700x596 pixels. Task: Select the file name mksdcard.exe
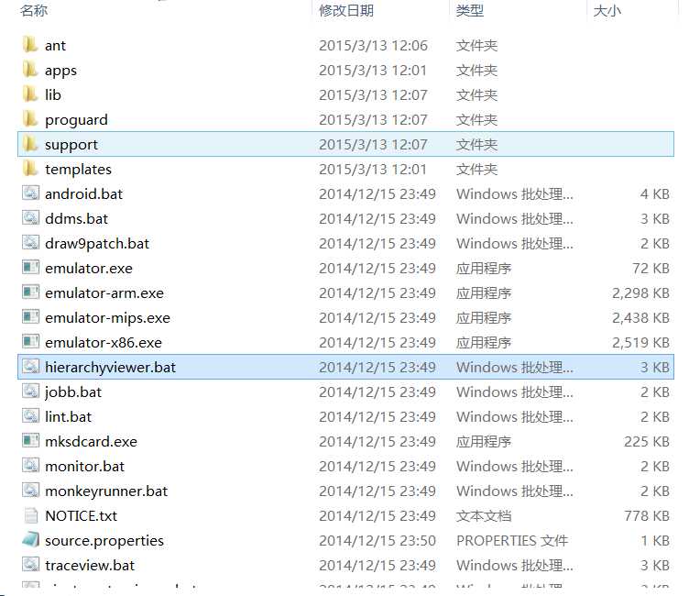[91, 441]
